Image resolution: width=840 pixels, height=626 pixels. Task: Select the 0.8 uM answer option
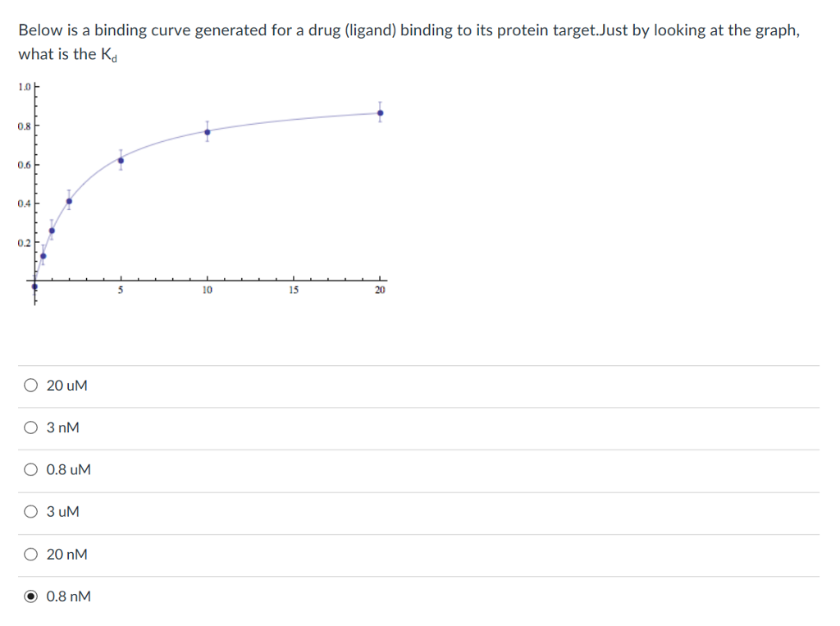pos(30,469)
